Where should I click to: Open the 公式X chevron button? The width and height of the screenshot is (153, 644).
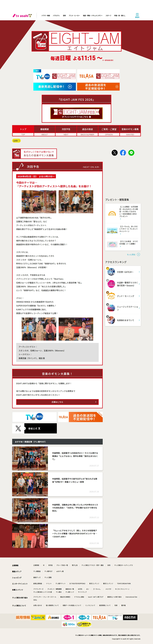pos(16,141)
